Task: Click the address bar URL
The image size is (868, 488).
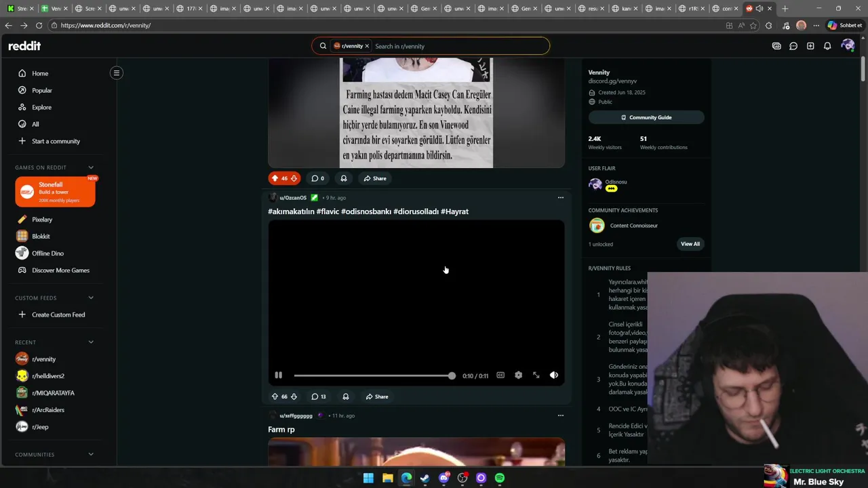Action: (106, 25)
